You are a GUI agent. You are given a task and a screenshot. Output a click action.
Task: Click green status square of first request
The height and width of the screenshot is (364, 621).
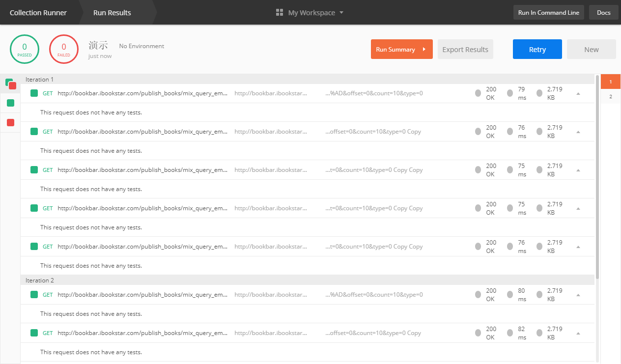click(x=34, y=93)
